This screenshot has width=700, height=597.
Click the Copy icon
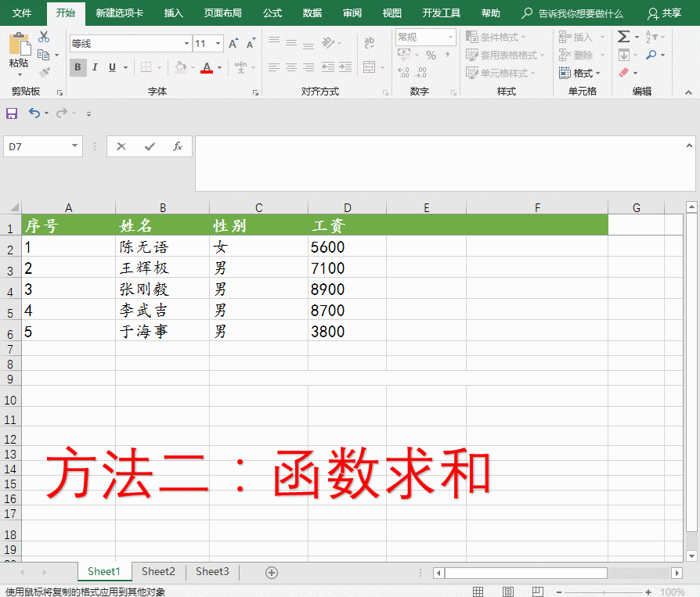click(x=43, y=55)
